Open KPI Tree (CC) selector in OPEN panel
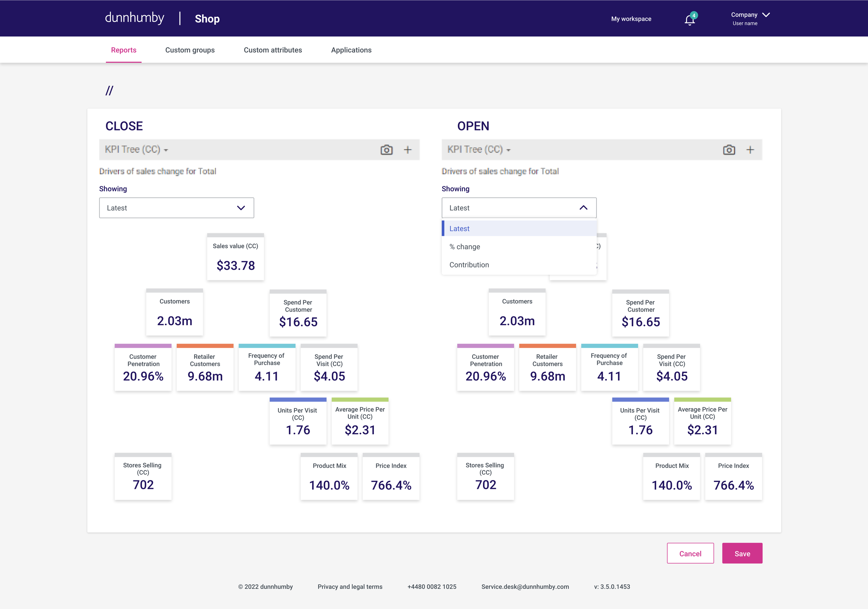This screenshot has width=868, height=609. 479,150
